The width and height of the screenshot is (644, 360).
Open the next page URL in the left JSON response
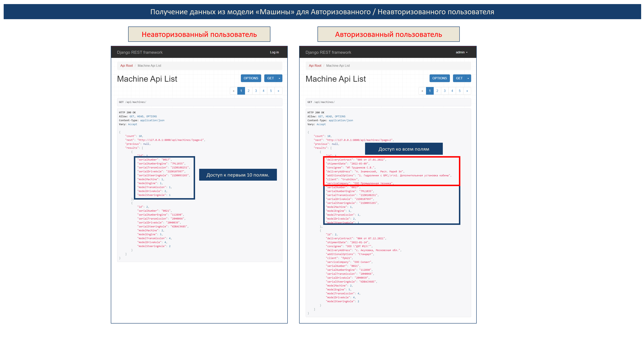[x=171, y=140]
